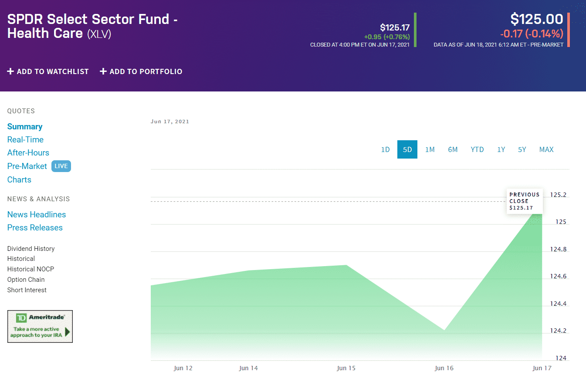Open the After-Hours quotes link
The width and height of the screenshot is (586, 392).
[x=28, y=152]
